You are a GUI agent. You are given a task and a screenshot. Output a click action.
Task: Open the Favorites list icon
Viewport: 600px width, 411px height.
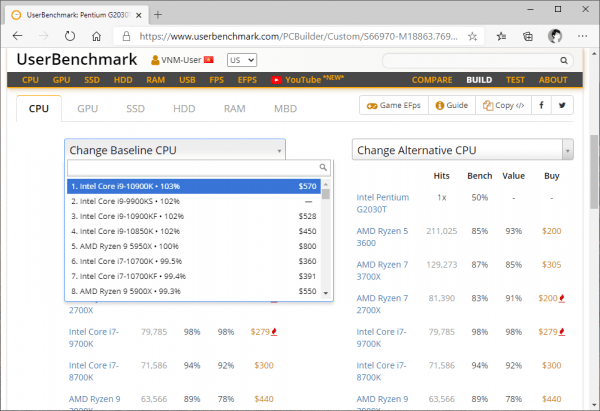pyautogui.click(x=501, y=36)
